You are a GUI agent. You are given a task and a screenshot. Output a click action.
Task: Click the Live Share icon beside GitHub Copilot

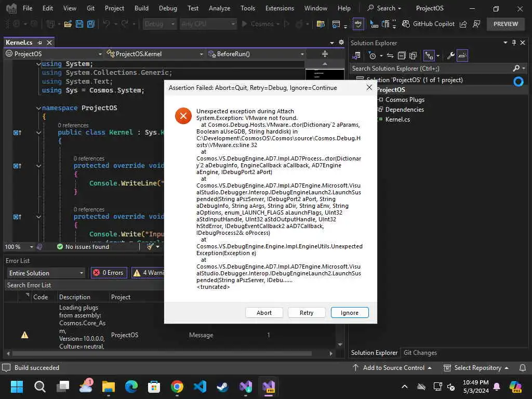click(463, 24)
